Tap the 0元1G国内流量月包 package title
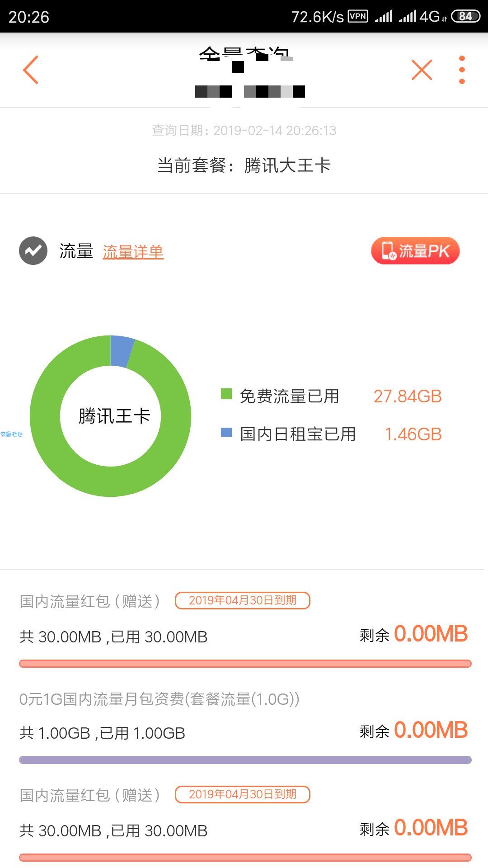Image resolution: width=488 pixels, height=868 pixels. click(159, 699)
